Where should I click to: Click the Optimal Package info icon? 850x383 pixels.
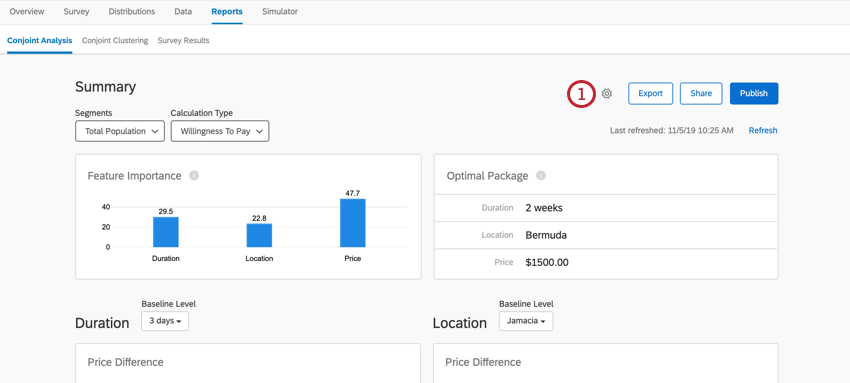tap(541, 176)
